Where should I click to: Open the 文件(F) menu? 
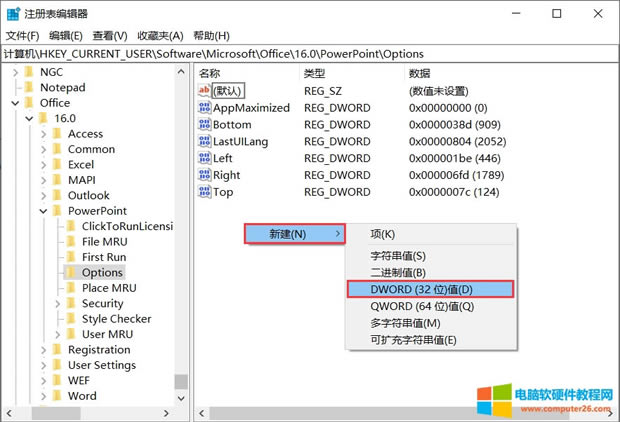click(x=21, y=35)
